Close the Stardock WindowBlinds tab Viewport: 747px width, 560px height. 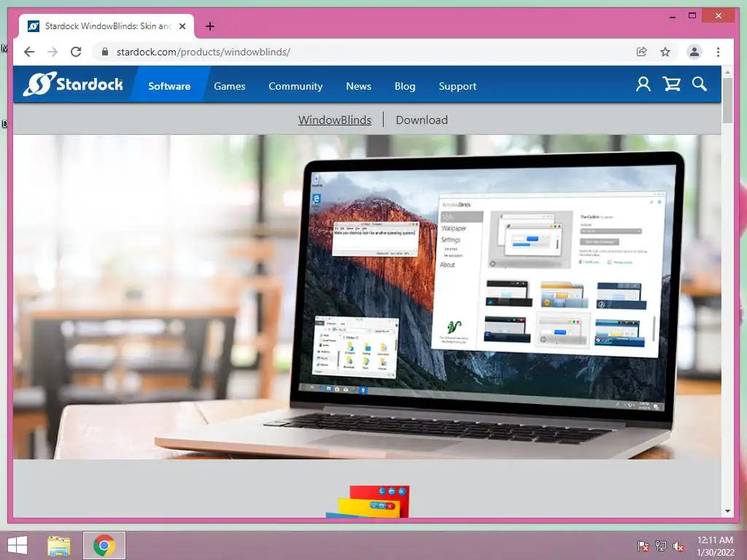click(x=182, y=26)
